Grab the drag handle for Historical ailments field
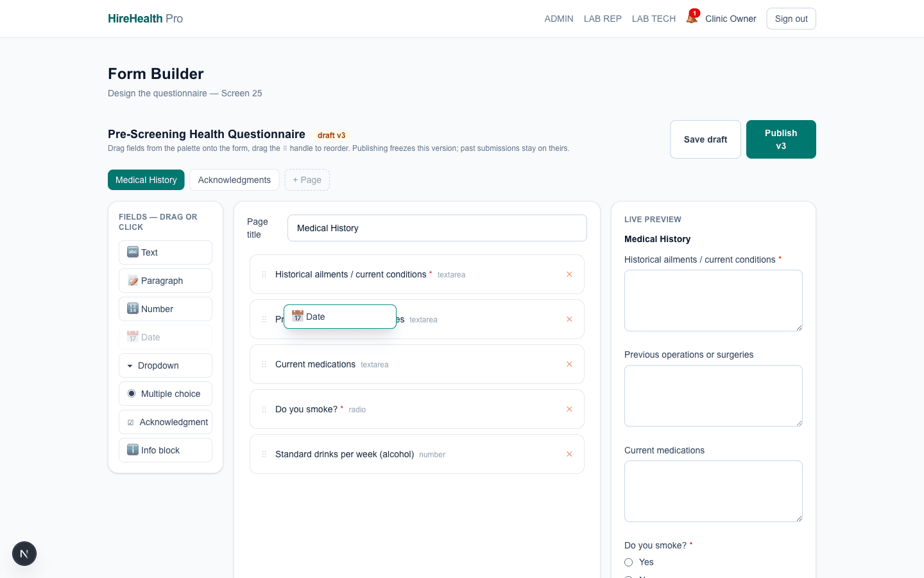Viewport: 924px width, 578px height. click(264, 274)
